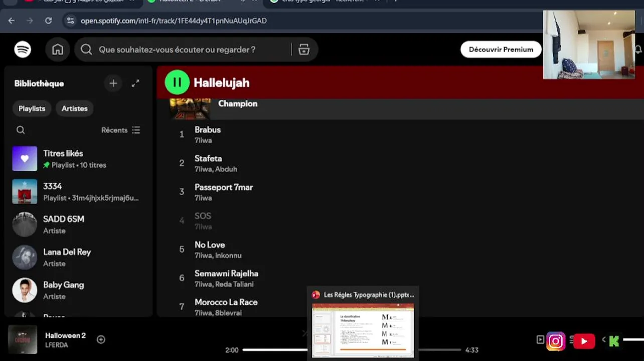The image size is (644, 361).
Task: Expand the Bibliothèque panel with arrows icon
Action: coord(135,84)
